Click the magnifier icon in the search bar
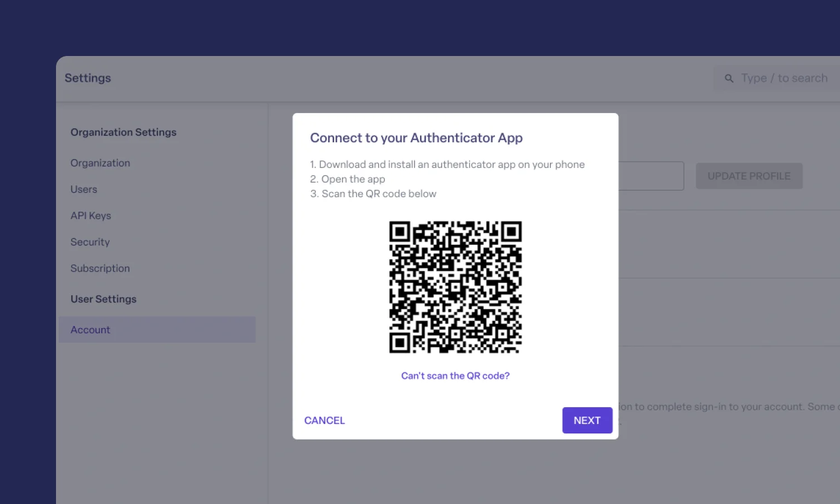 click(729, 78)
